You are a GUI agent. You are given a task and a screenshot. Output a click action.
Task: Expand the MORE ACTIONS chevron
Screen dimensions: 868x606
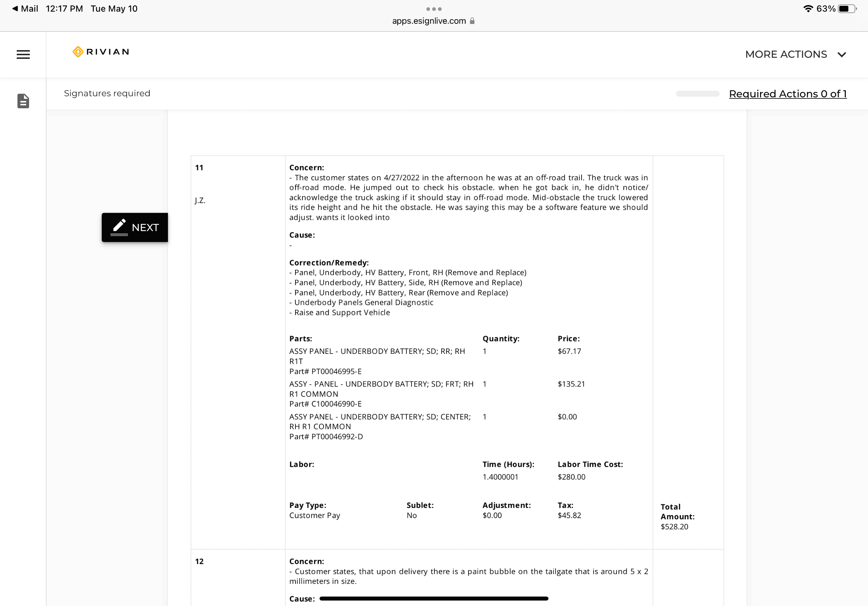[x=841, y=54]
